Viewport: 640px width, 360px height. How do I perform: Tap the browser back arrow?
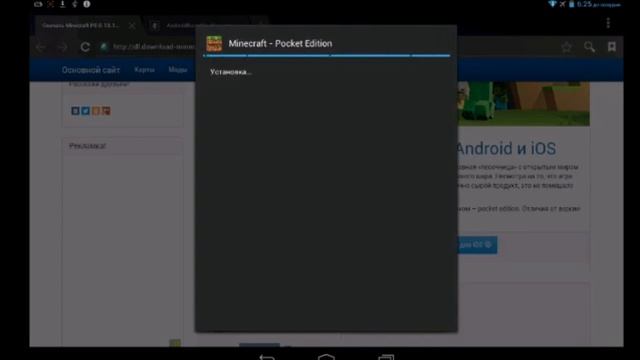pos(41,47)
